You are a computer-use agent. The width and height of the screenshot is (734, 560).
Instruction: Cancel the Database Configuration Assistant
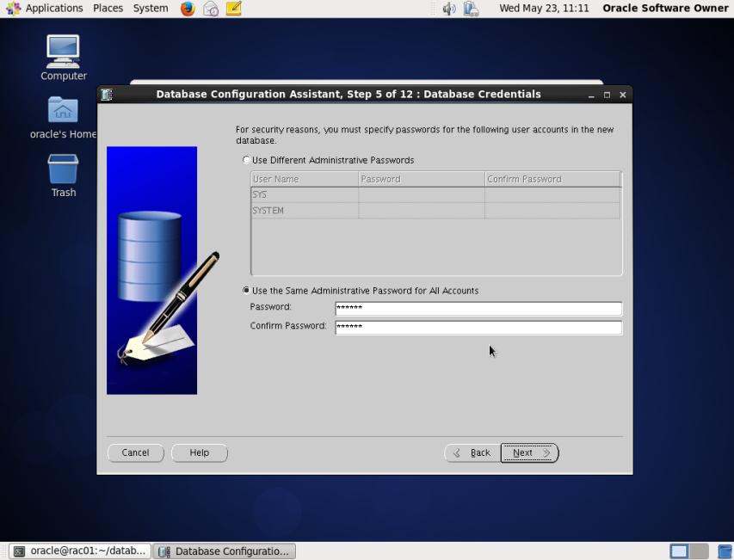click(x=135, y=452)
